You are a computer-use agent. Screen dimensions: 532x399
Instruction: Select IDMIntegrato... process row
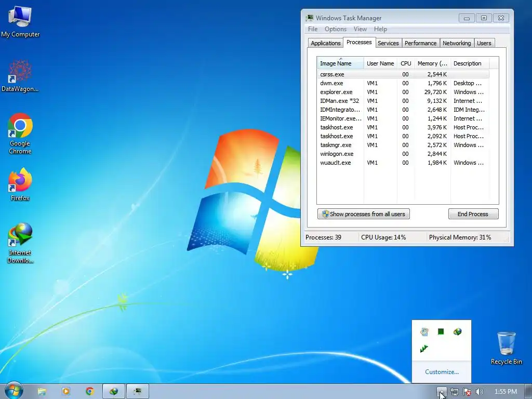tap(403, 110)
